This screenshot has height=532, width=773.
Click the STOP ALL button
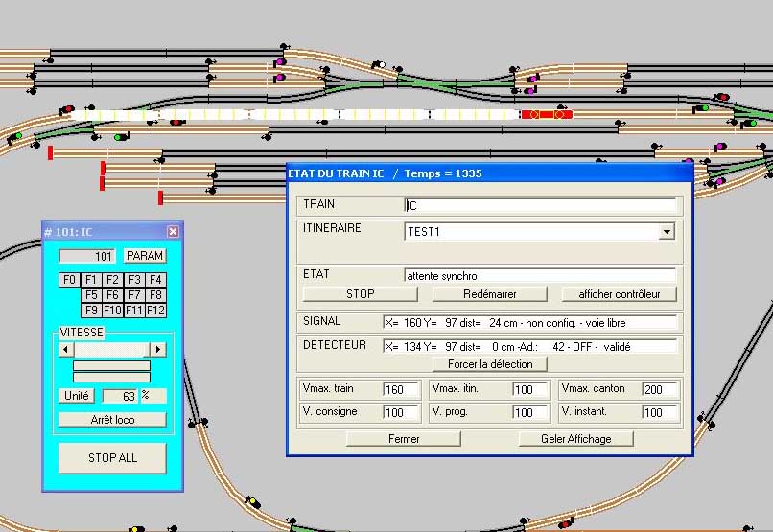pos(112,458)
